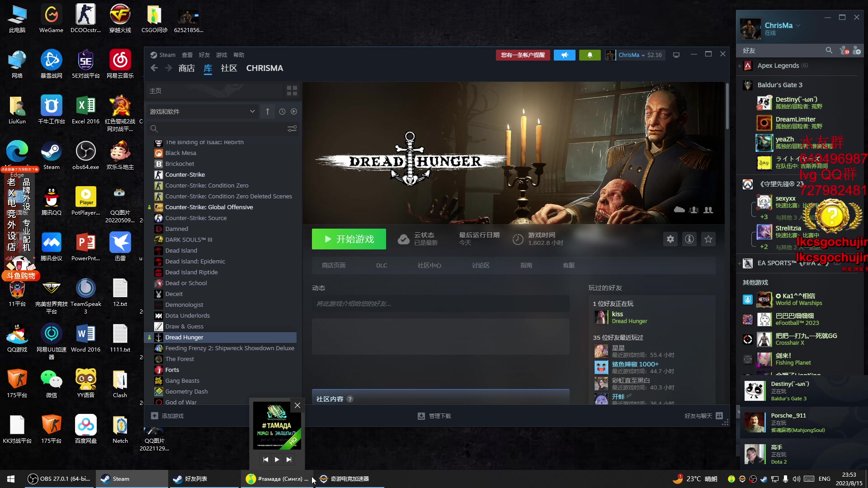The height and width of the screenshot is (488, 868).
Task: Open the 指南 link
Action: coord(526,265)
